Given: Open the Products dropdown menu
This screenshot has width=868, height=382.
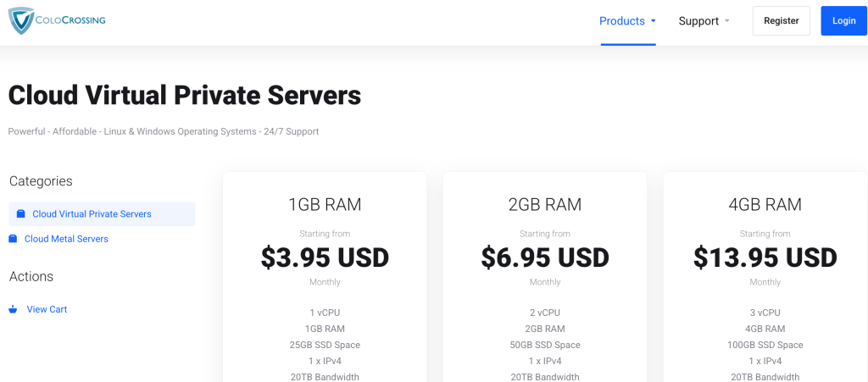Looking at the screenshot, I should click(628, 21).
